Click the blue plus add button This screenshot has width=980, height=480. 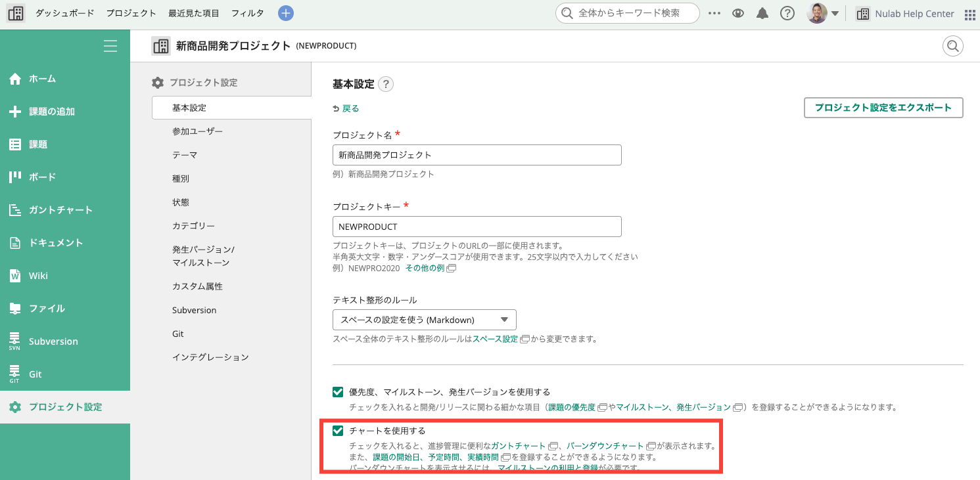(x=286, y=13)
